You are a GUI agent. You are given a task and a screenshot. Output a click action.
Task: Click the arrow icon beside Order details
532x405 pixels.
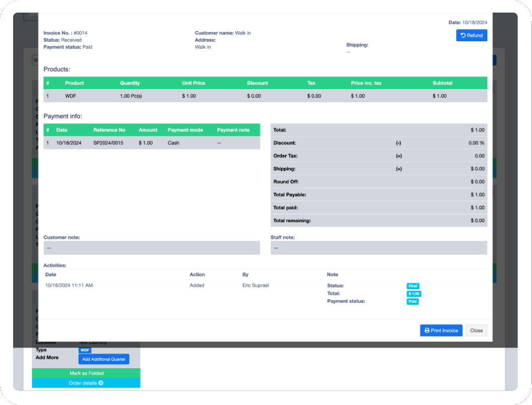(101, 383)
